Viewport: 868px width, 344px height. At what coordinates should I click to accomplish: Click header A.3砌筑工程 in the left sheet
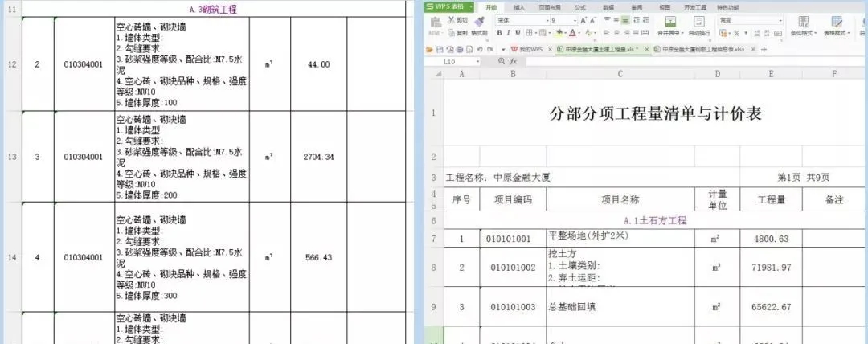212,10
